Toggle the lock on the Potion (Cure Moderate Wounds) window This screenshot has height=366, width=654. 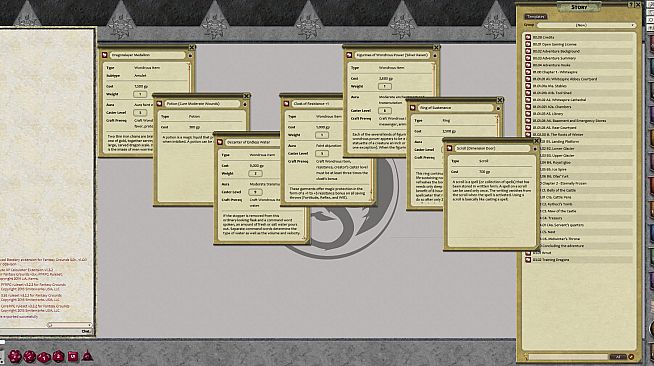point(245,104)
